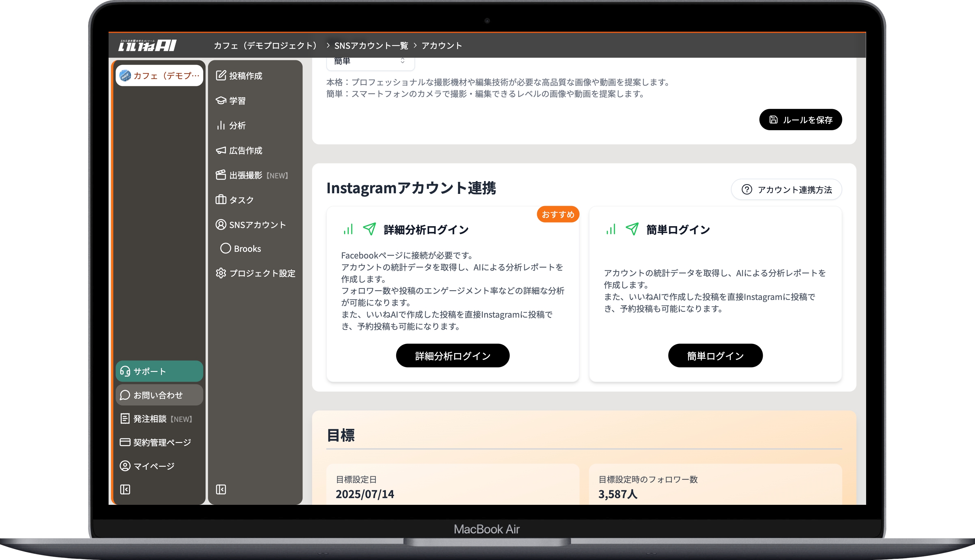The width and height of the screenshot is (975, 560).
Task: Click the black 簡単ログイン button
Action: point(715,356)
